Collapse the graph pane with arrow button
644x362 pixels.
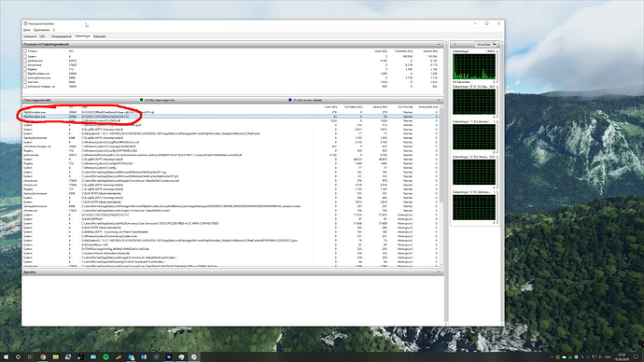coord(455,45)
